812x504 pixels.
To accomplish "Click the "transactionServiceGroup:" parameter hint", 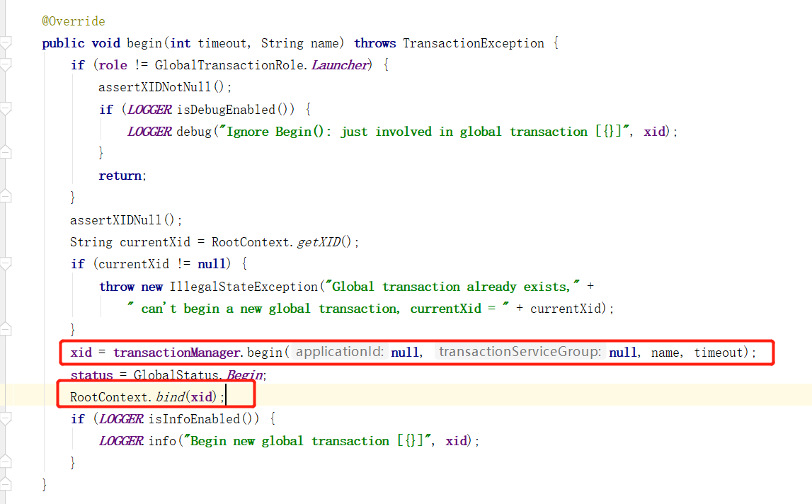I will click(x=520, y=353).
